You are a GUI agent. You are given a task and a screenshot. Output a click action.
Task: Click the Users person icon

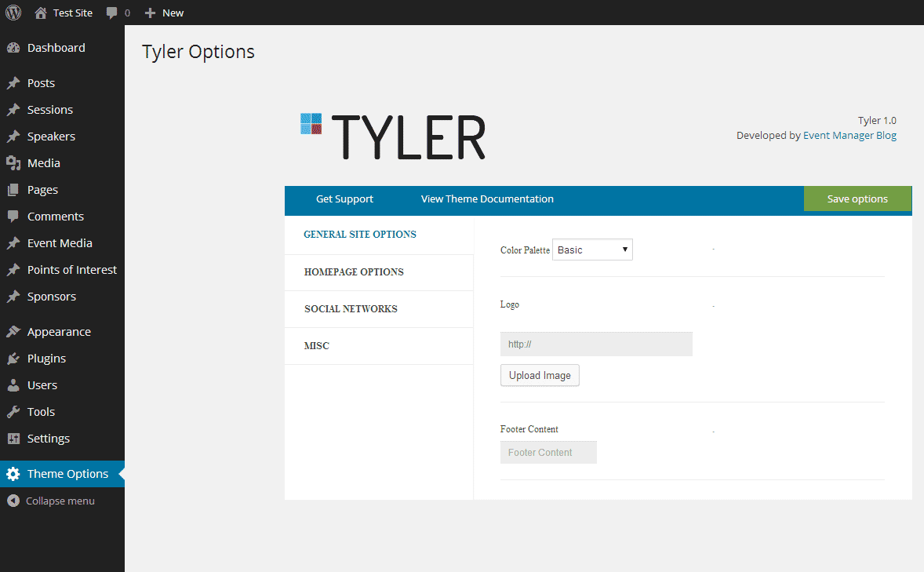[x=13, y=385]
